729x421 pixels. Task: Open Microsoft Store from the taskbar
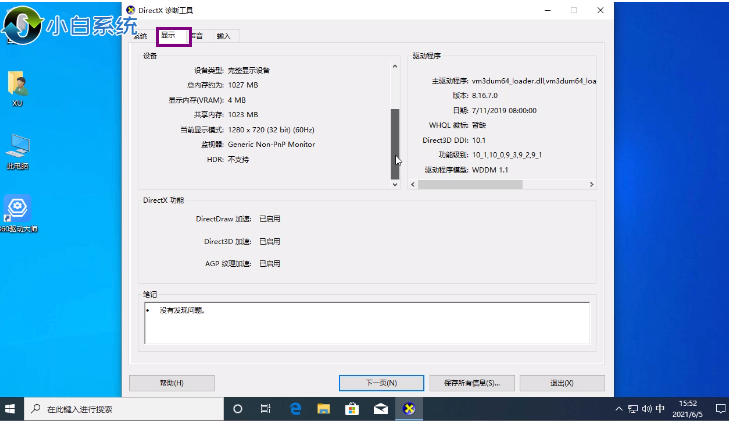click(x=352, y=409)
